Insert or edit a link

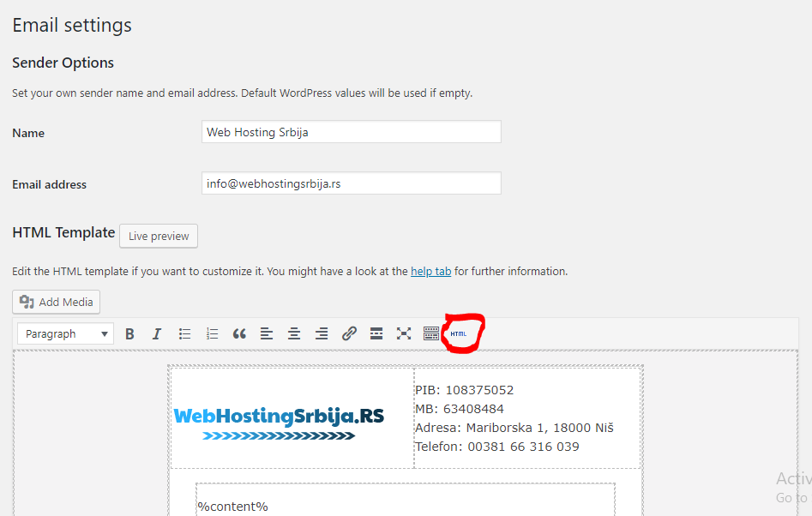point(349,333)
